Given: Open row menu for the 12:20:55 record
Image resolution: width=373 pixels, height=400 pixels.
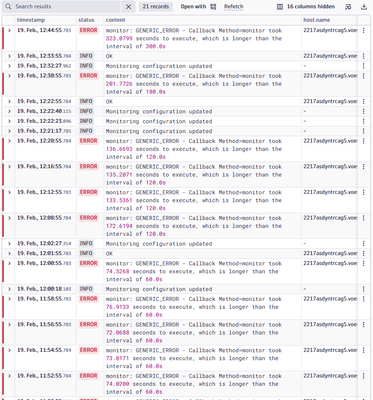Looking at the screenshot, I should pyautogui.click(x=363, y=141).
